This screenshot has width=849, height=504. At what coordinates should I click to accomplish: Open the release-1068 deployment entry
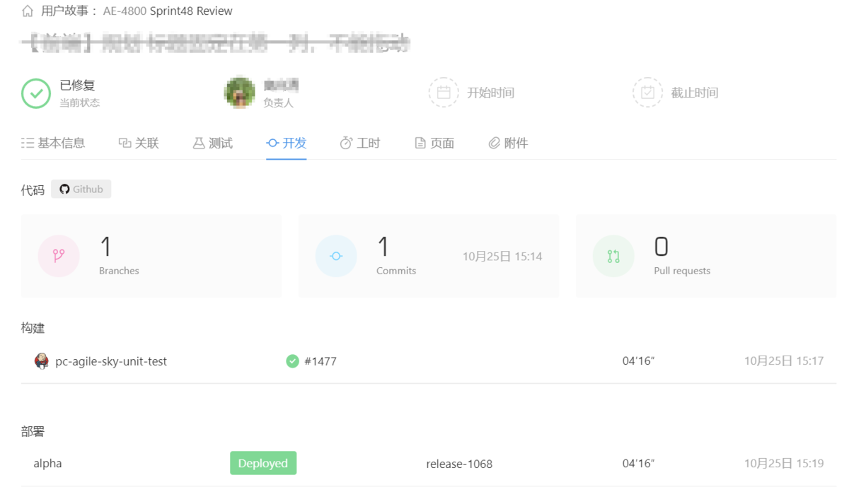(458, 463)
